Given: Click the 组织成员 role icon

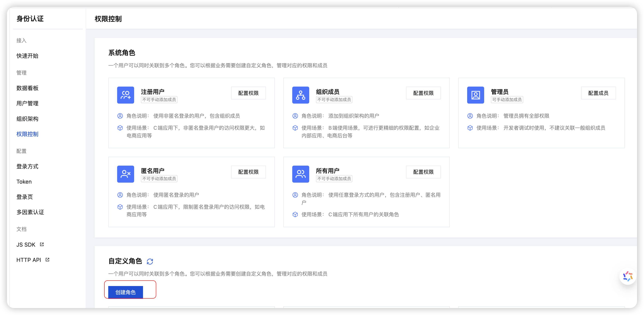Looking at the screenshot, I should tap(301, 95).
